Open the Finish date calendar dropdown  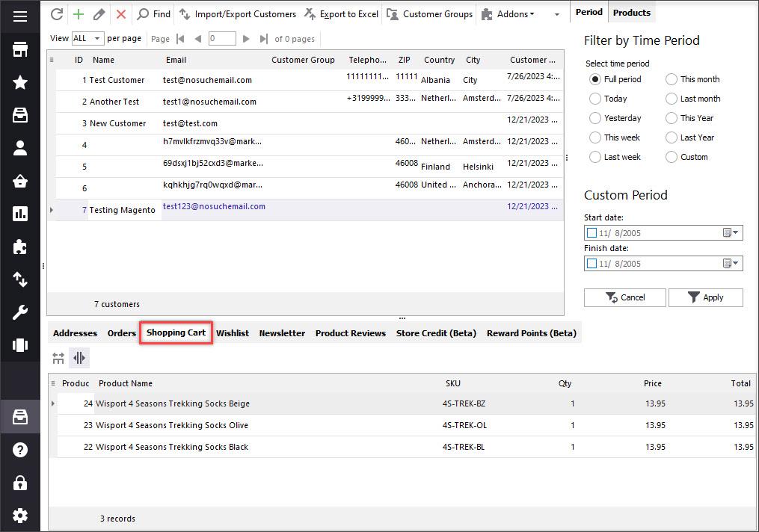731,263
